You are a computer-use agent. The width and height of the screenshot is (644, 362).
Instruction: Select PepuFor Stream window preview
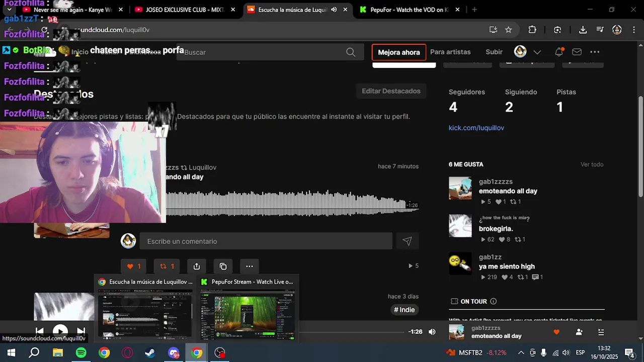247,308
